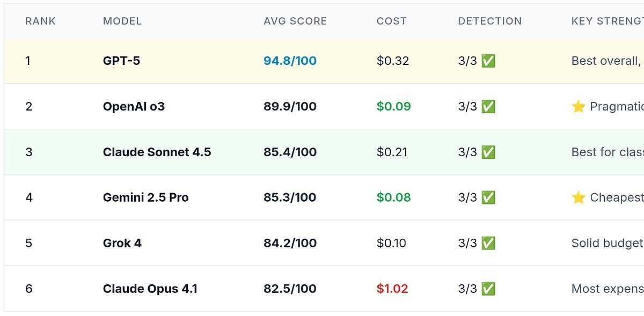Screen dimensions: 644x316
Task: Click the checkmark in Claude Opus 4.1 row
Action: tap(488, 289)
